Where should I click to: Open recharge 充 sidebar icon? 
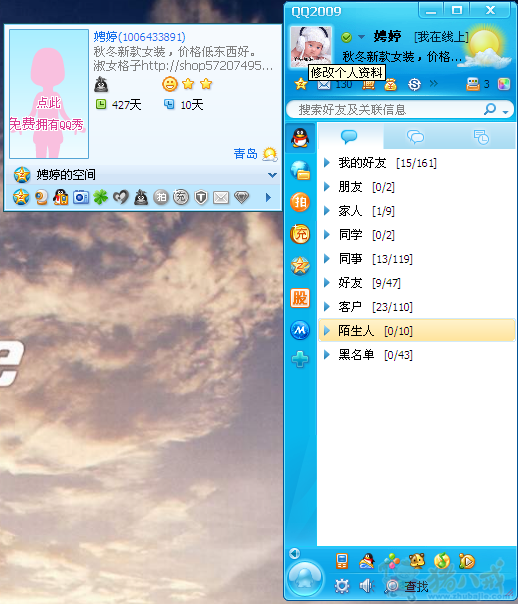click(x=300, y=234)
